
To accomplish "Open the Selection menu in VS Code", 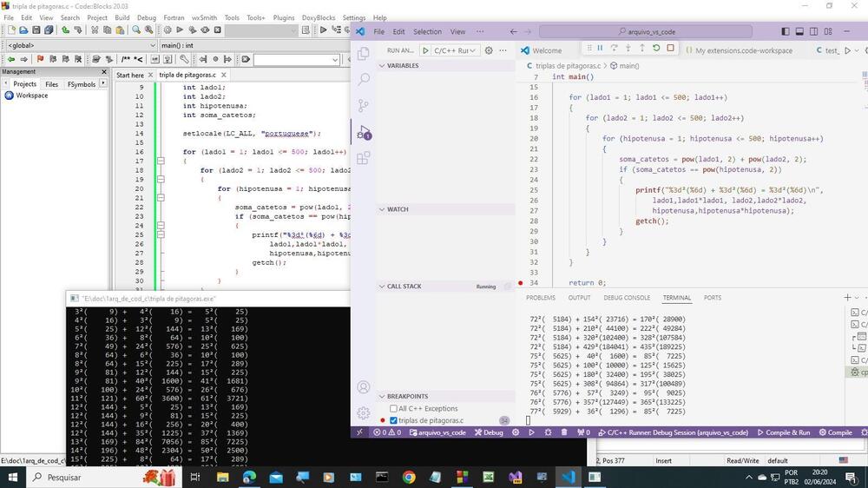I will click(427, 31).
